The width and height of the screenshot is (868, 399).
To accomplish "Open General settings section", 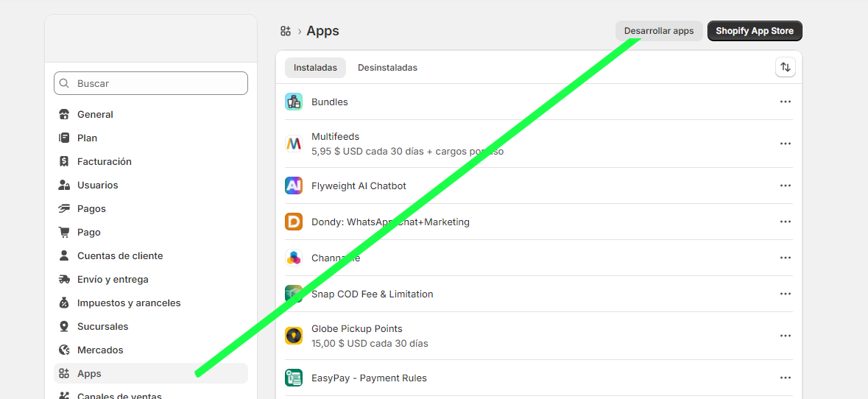I will (151, 115).
